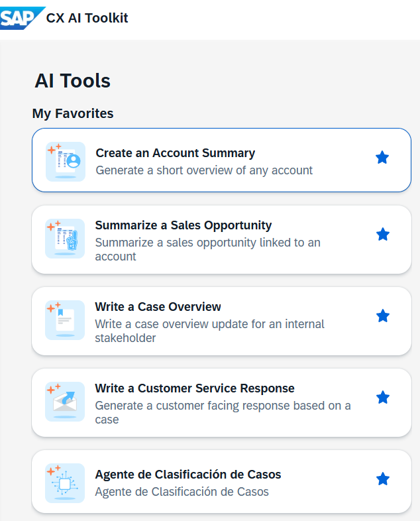The height and width of the screenshot is (521, 420).
Task: Click the Write a Case Overview icon
Action: coord(65,320)
